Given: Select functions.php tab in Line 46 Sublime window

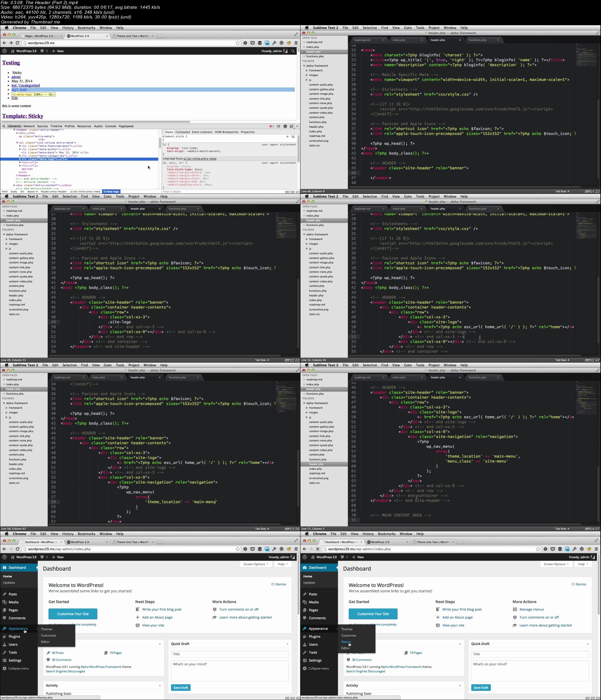Looking at the screenshot, I should (x=477, y=40).
